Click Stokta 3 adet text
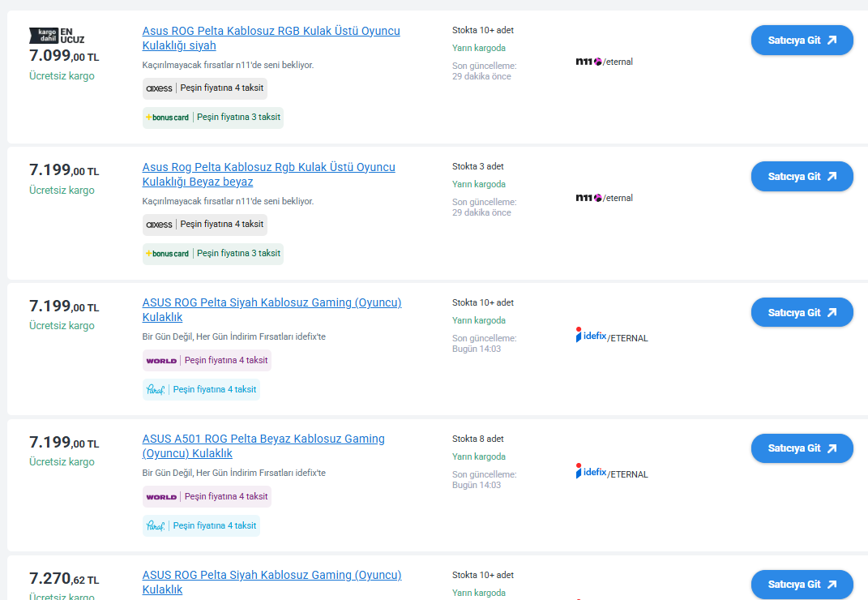868x600 pixels. [x=477, y=166]
